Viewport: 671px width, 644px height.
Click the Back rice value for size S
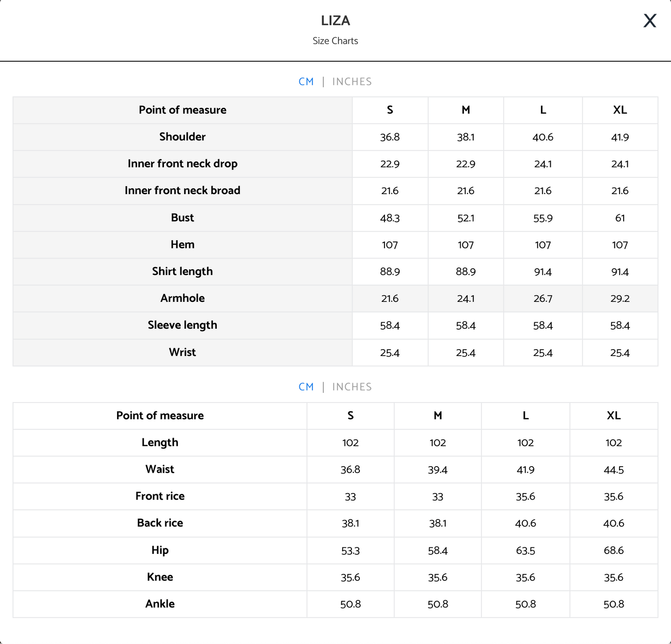[x=350, y=524]
